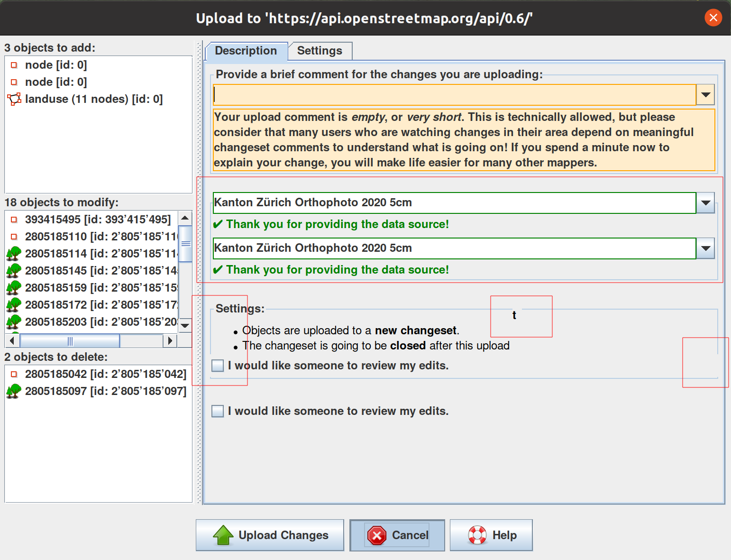The height and width of the screenshot is (560, 731).
Task: Click the tree icon beside 2805185159
Action: [x=14, y=288]
